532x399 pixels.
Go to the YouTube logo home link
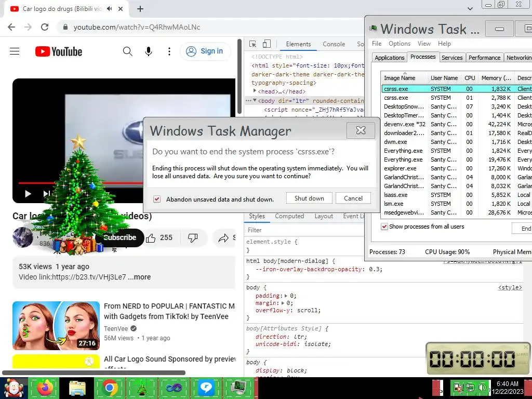59,51
